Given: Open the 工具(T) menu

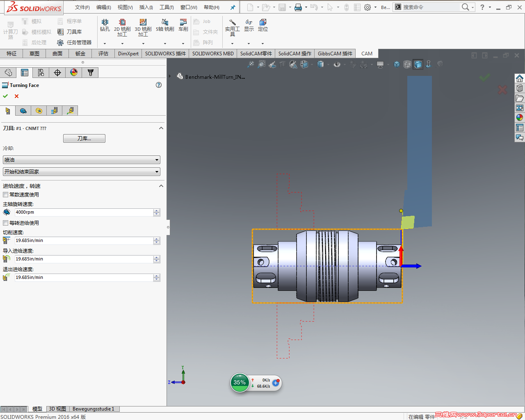Looking at the screenshot, I should click(x=167, y=7).
